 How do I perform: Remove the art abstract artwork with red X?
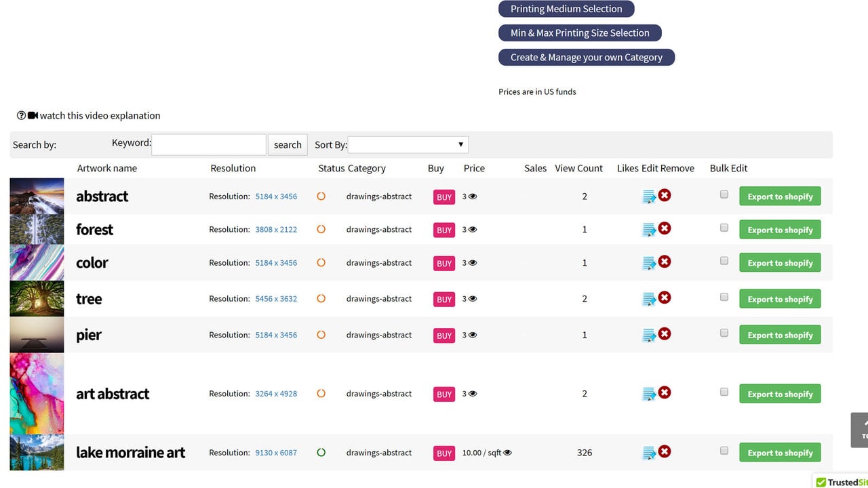[665, 392]
